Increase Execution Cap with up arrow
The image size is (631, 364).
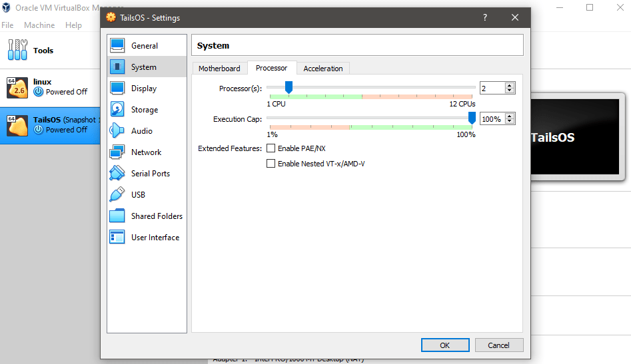pos(510,116)
